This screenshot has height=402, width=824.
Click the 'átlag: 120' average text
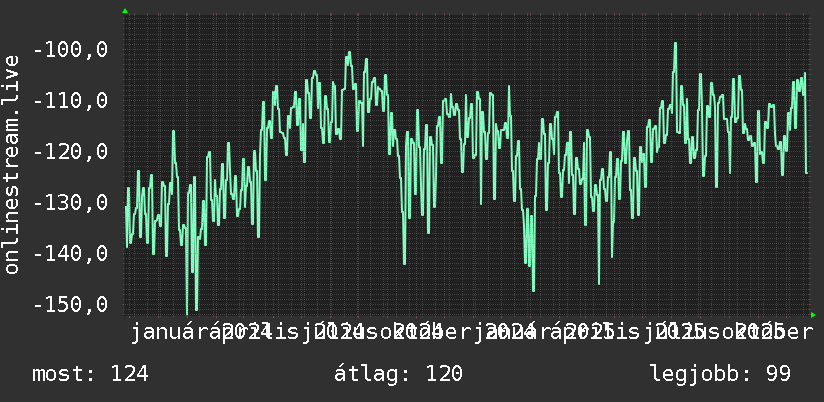pyautogui.click(x=398, y=374)
